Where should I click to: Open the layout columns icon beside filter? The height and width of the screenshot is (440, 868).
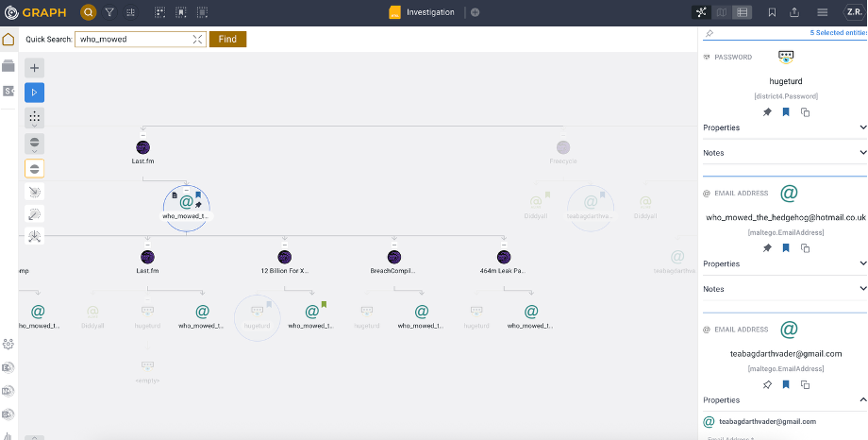click(x=130, y=12)
